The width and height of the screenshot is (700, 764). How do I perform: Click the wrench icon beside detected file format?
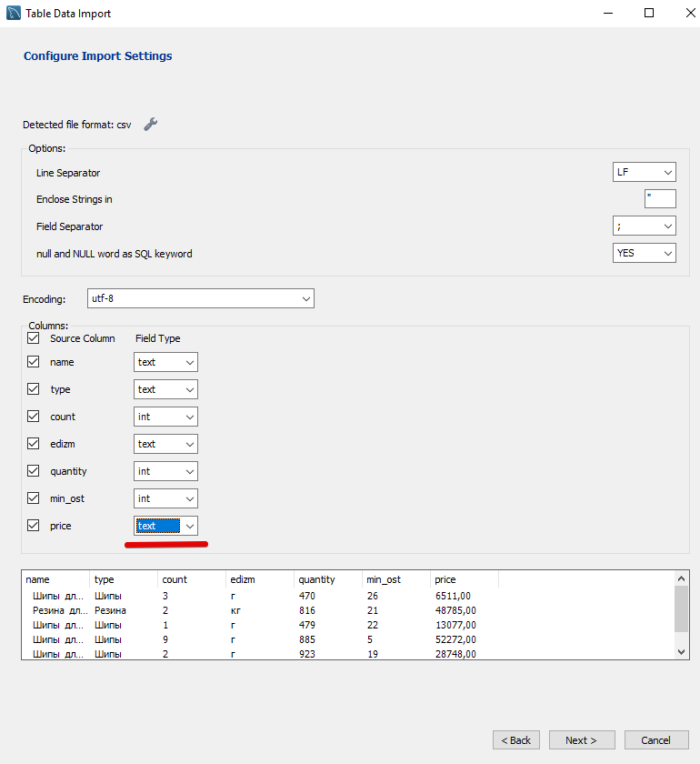[x=151, y=125]
